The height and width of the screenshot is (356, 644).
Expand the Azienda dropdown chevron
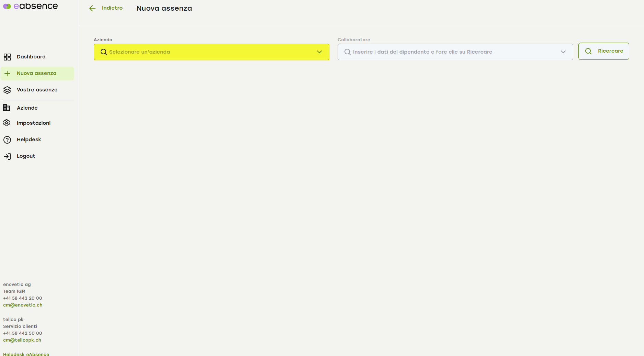(319, 52)
